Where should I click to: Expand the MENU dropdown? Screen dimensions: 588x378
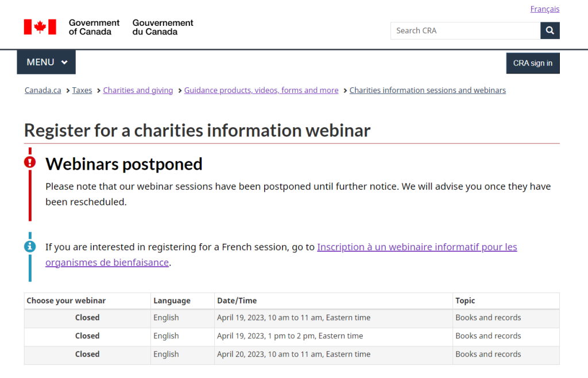tap(46, 62)
